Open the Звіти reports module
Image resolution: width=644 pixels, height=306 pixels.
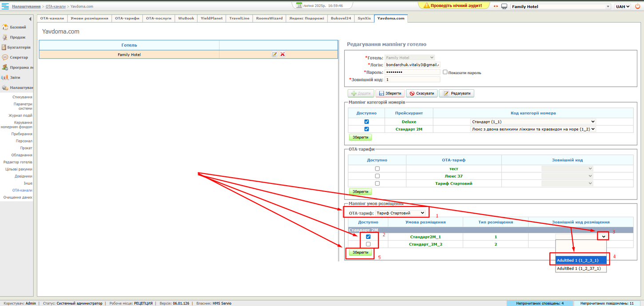point(14,77)
